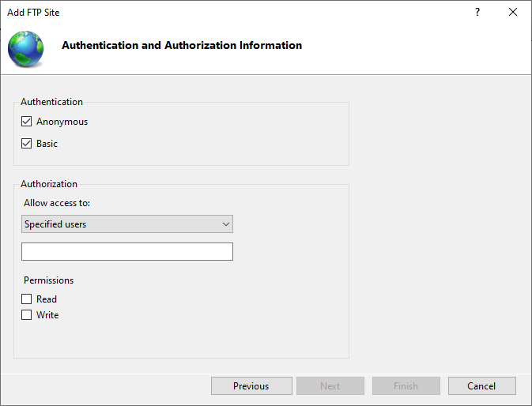This screenshot has height=406, width=532.
Task: Tick the Write permission checkbox
Action: pos(27,315)
